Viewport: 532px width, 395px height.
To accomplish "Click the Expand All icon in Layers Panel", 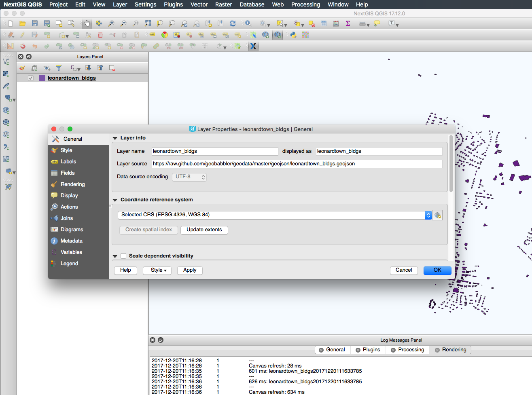I will click(x=88, y=68).
